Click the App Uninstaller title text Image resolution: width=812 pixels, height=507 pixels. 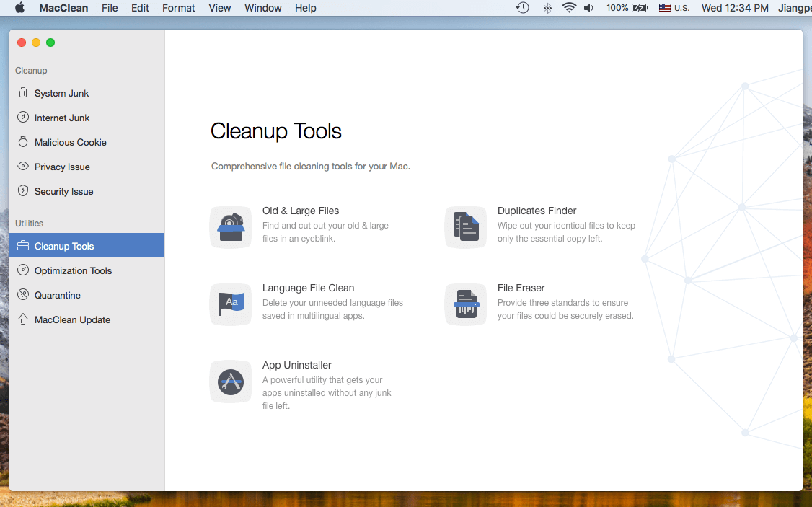click(296, 365)
